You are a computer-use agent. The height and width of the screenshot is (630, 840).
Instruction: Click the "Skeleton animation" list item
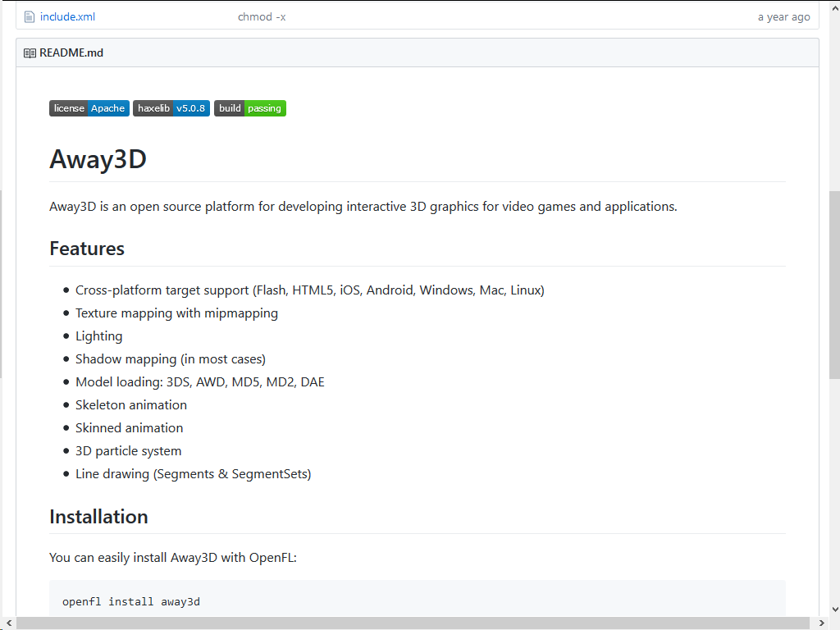131,405
